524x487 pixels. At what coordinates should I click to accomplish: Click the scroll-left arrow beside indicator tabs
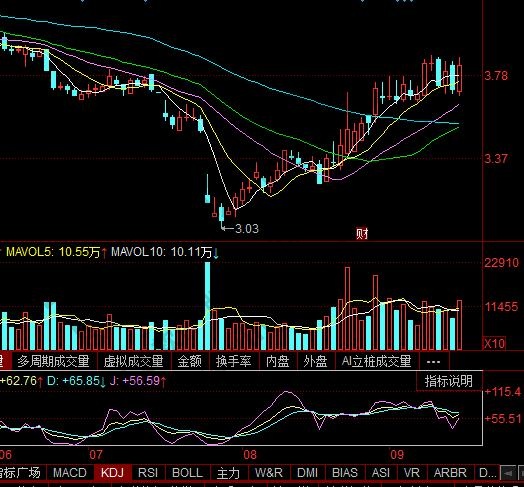tap(508, 473)
